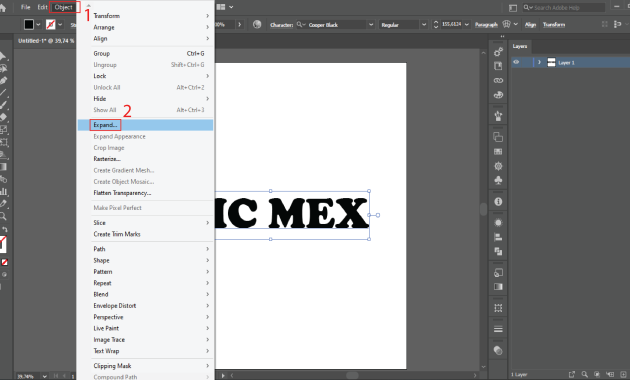Choose Group from the Object menu
Screen dimensions: 630x380
(x=145, y=53)
